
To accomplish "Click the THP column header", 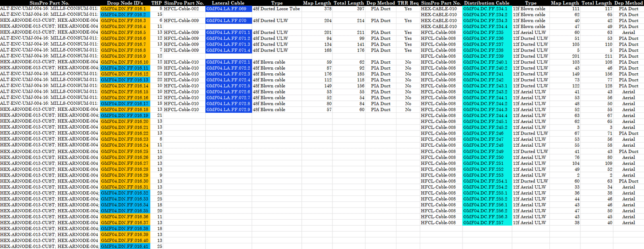I will click(157, 3).
